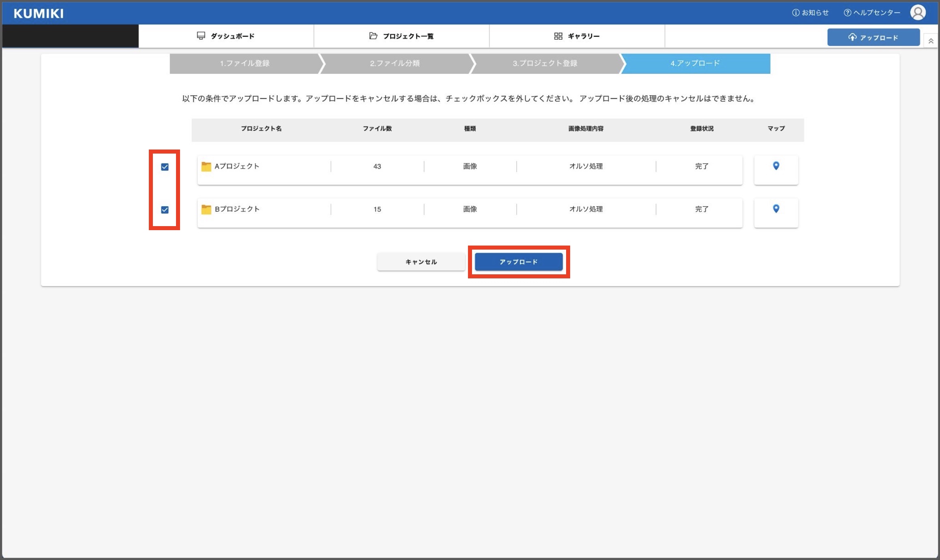The height and width of the screenshot is (560, 940).
Task: Click the 画像処理内容 column header
Action: pyautogui.click(x=586, y=128)
